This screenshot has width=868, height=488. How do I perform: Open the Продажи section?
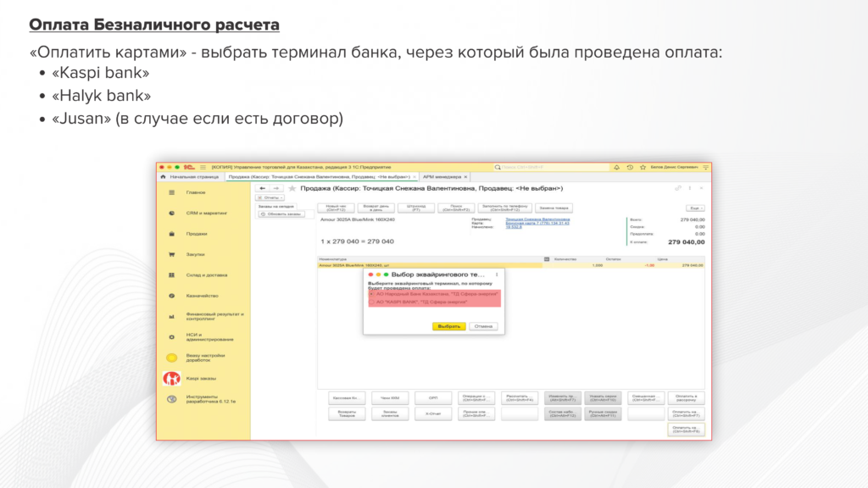[197, 234]
